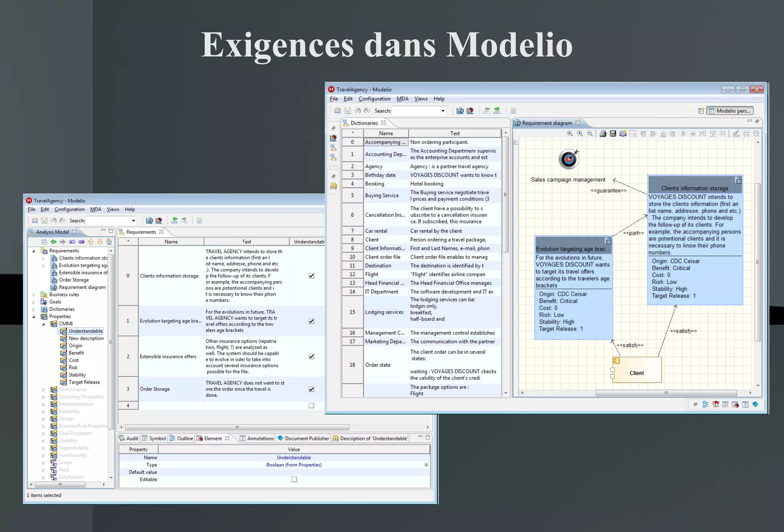
Task: Toggle Understandable checkbox for Extensible insurance offers
Action: click(312, 356)
